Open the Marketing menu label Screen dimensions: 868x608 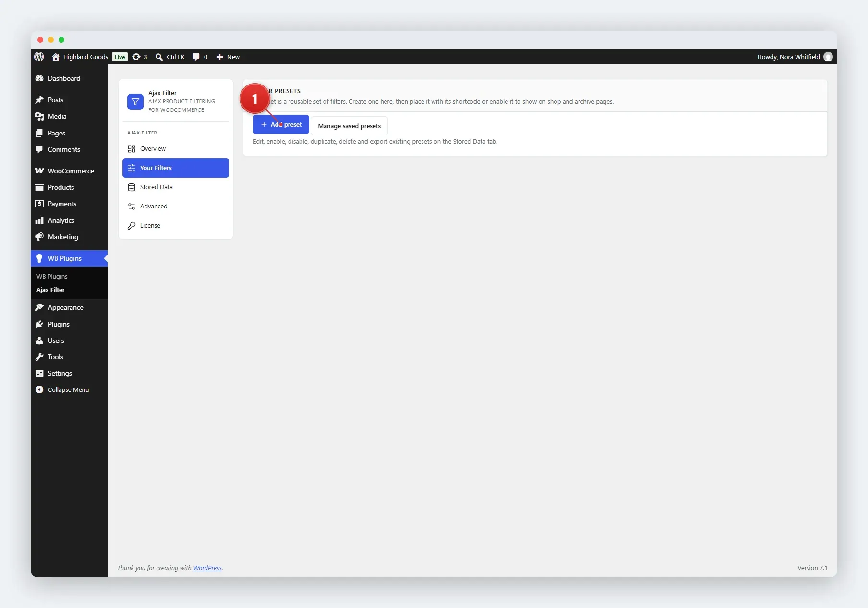tap(63, 237)
